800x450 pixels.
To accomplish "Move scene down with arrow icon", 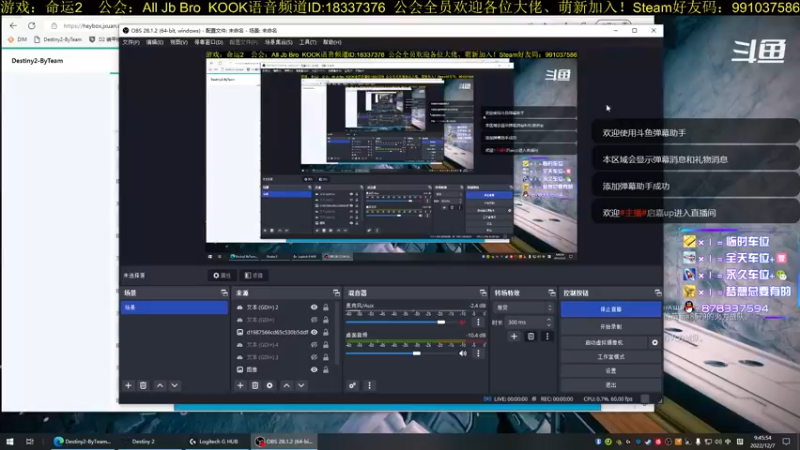I will (x=174, y=386).
